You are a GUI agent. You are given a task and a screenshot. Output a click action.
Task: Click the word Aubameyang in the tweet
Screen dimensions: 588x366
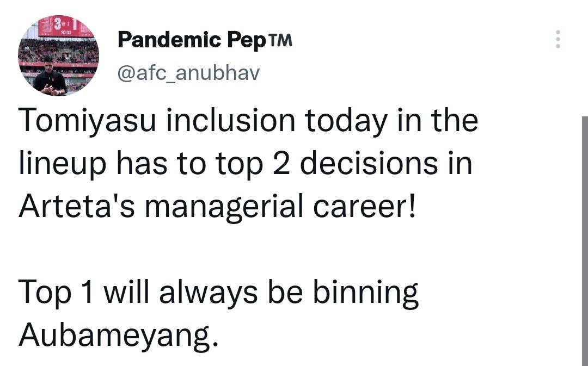point(114,335)
